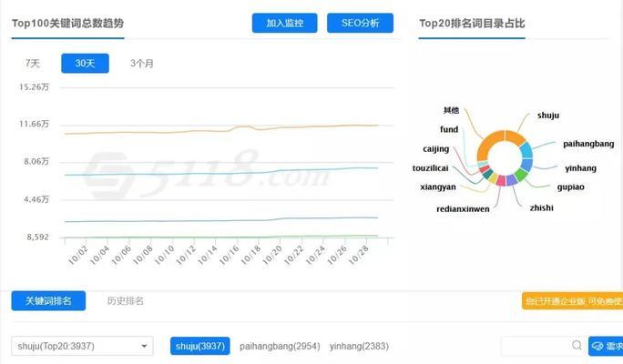Click the paihangbang chart label
This screenshot has height=364, width=623.
588,144
